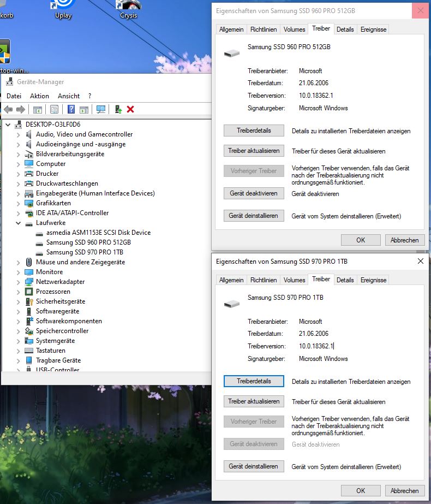The height and width of the screenshot is (504, 431).
Task: Click the Forward arrow in Geräte-Manager toolbar
Action: [21, 110]
